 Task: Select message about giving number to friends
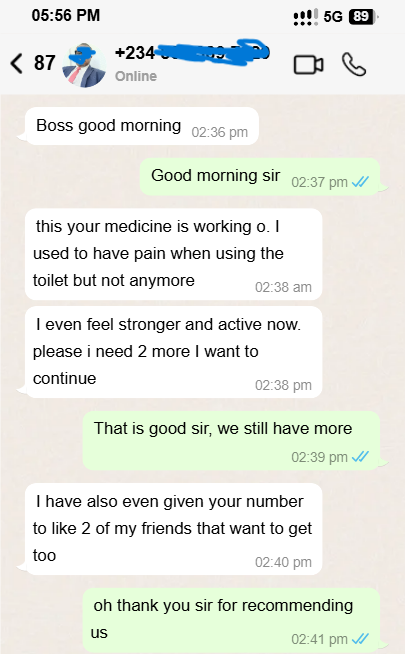(x=174, y=529)
